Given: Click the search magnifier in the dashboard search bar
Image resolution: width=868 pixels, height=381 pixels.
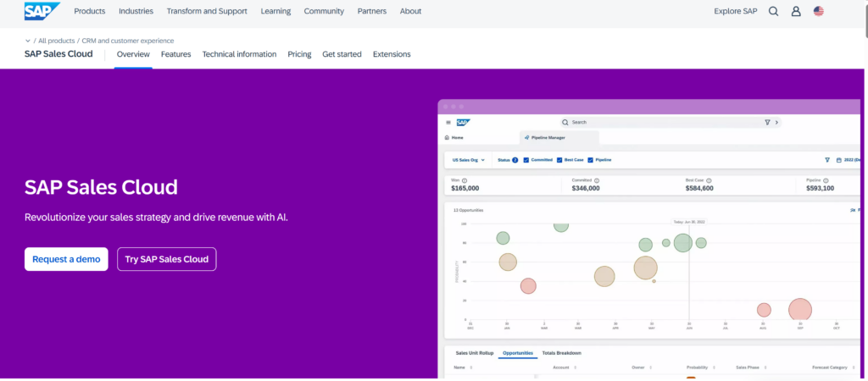Looking at the screenshot, I should click(x=565, y=122).
